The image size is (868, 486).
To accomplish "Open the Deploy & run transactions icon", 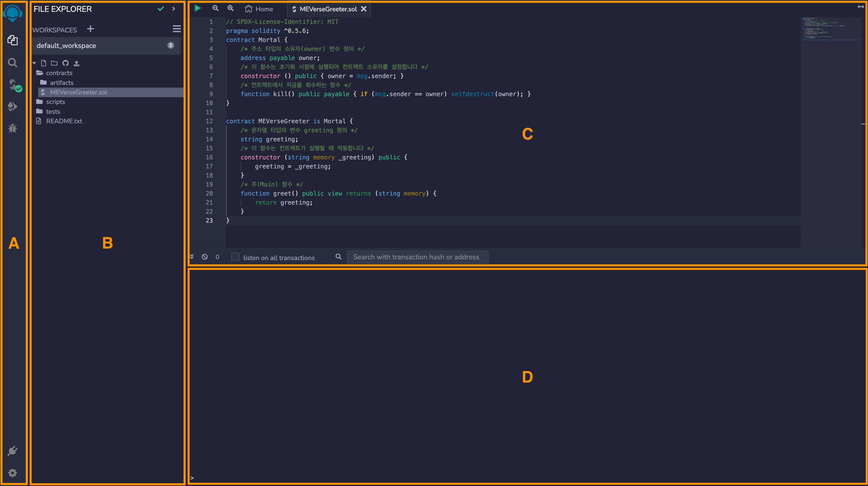I will pyautogui.click(x=13, y=107).
